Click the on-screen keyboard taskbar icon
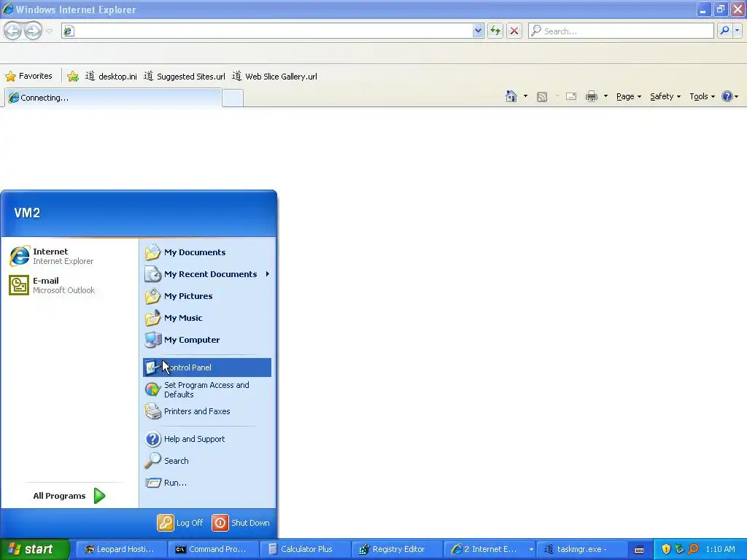The height and width of the screenshot is (560, 747). (x=639, y=550)
